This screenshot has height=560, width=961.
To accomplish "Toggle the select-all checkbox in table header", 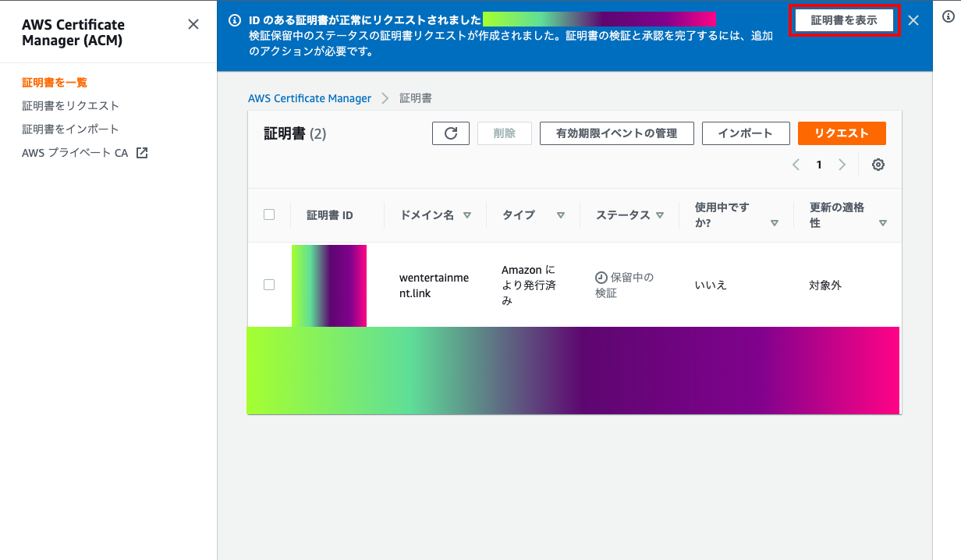I will tap(269, 214).
